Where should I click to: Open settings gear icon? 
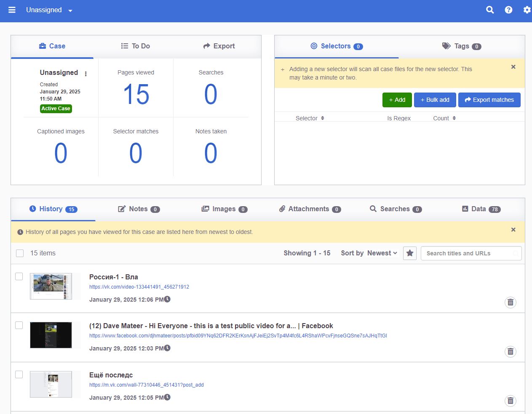527,10
